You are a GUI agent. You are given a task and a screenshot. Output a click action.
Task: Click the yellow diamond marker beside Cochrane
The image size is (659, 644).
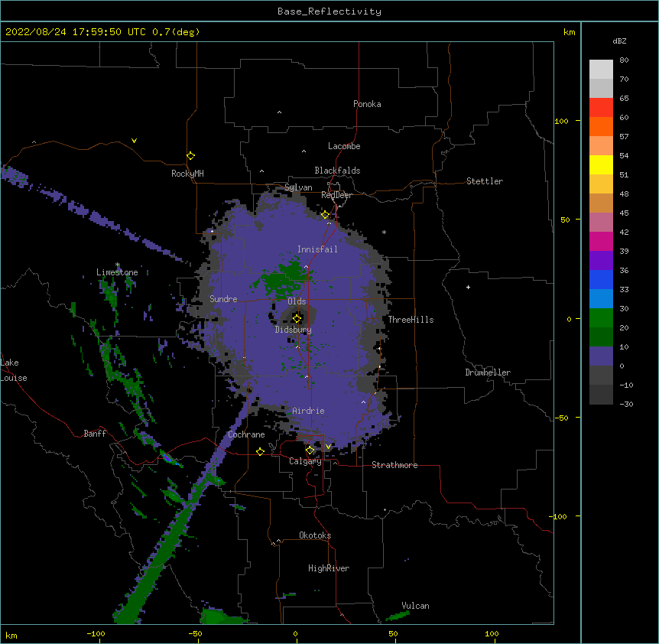click(260, 451)
